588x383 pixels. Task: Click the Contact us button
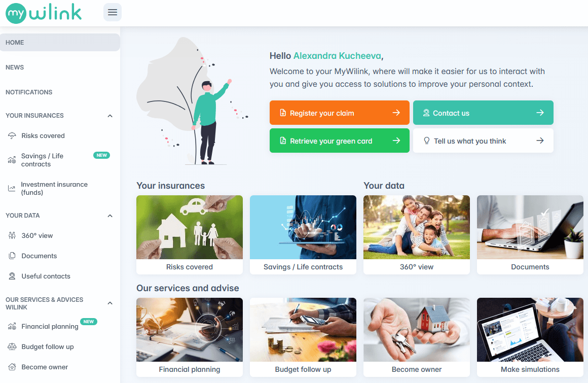click(x=483, y=113)
